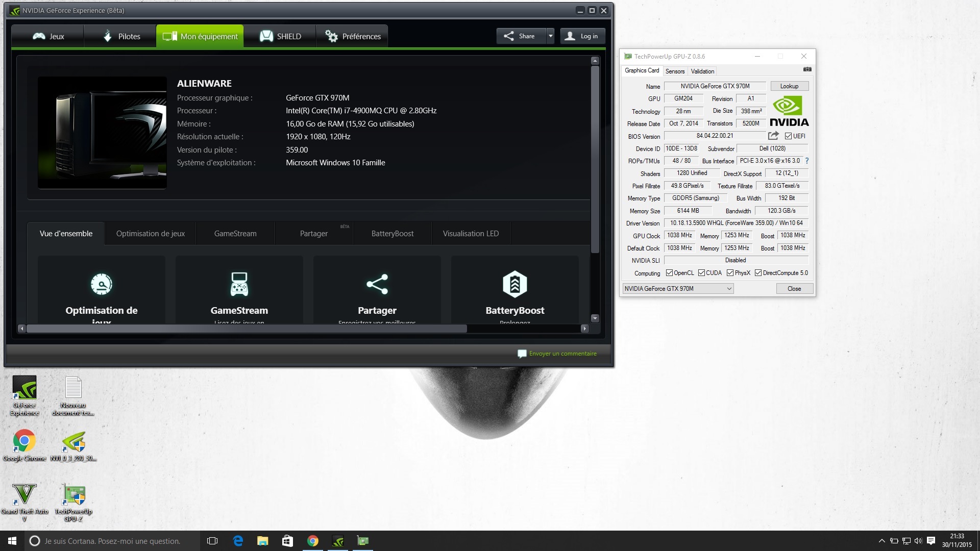The image size is (980, 551).
Task: Click the Log in button
Action: tap(582, 36)
